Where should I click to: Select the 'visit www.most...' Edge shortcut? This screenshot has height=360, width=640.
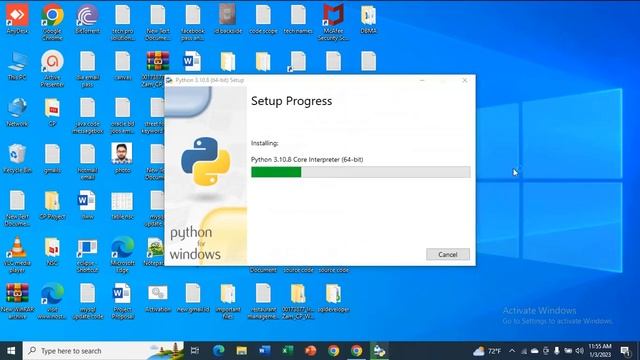click(x=52, y=301)
